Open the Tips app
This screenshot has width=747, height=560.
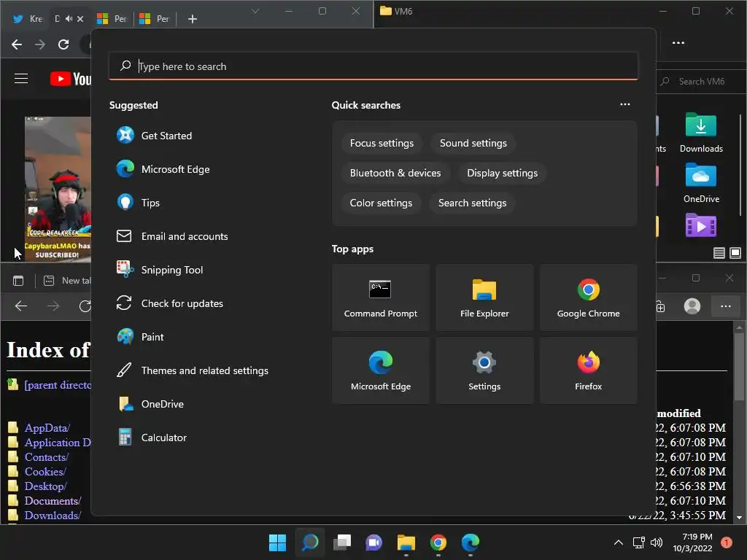[x=138, y=203]
